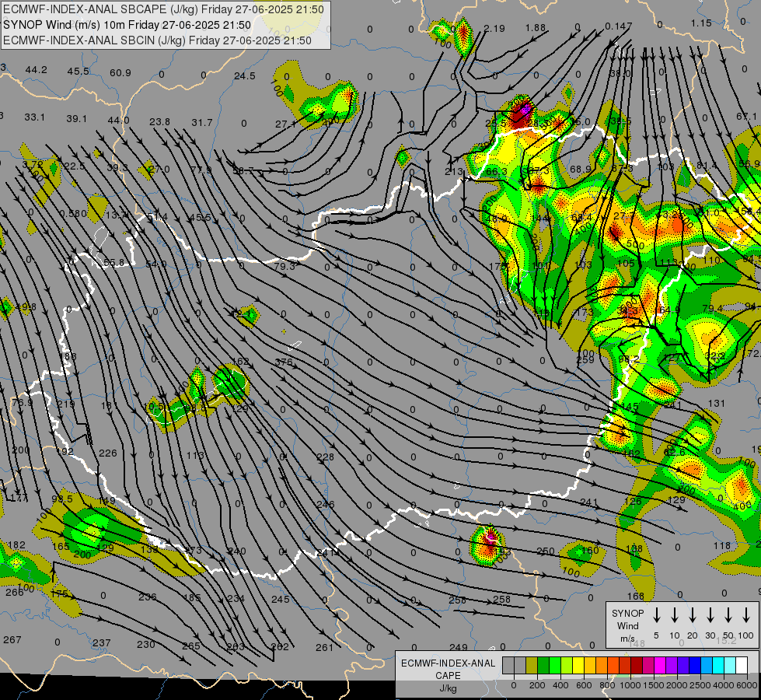761x700 pixels.
Task: Click the map value 60.9
Action: pos(120,73)
